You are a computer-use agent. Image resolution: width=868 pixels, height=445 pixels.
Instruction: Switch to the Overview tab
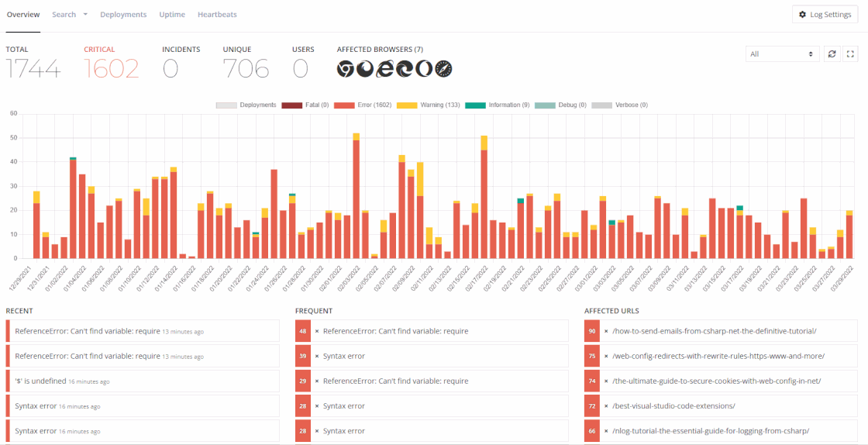point(22,15)
